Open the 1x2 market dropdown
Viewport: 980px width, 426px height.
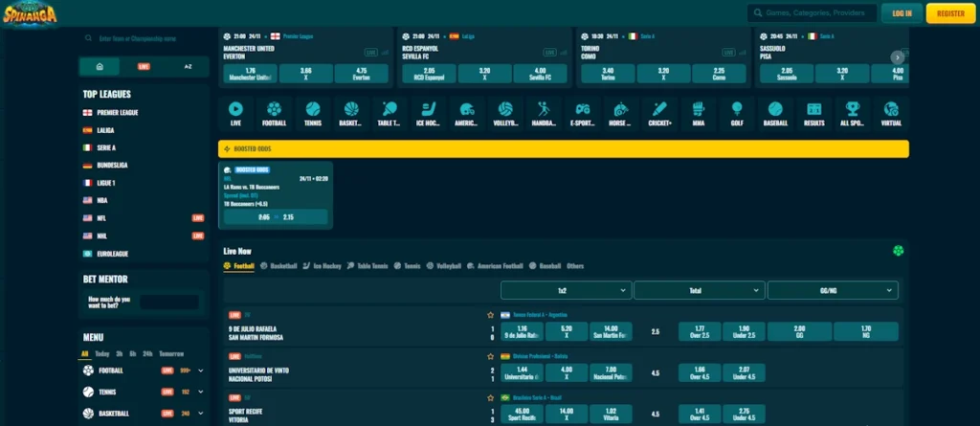click(567, 290)
